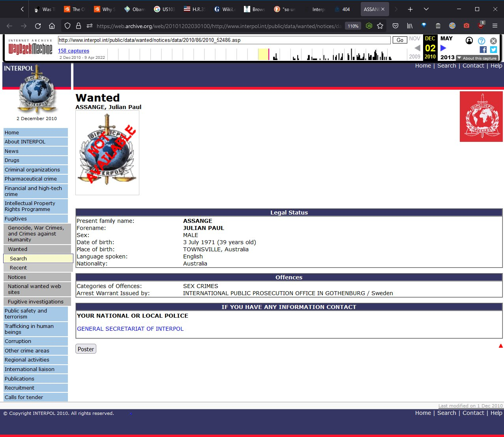Switch to the 'US103' Google tab

coord(165,9)
